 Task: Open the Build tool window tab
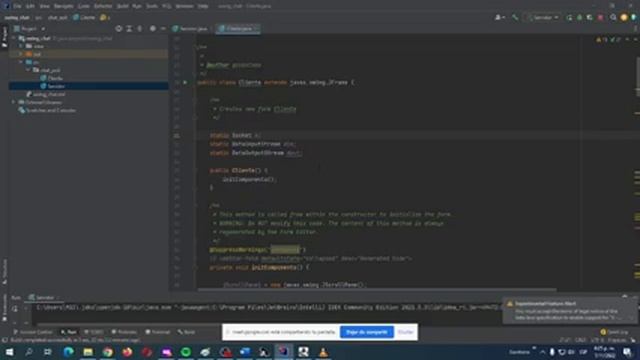tap(187, 332)
